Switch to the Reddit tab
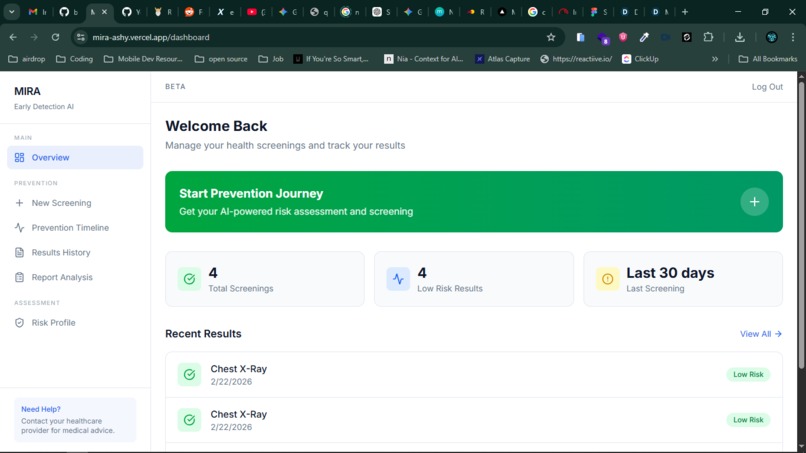The height and width of the screenshot is (453, 806). tap(194, 12)
